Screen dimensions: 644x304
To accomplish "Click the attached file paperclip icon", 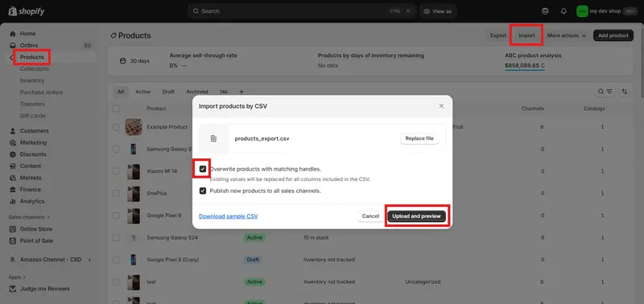I will [x=213, y=138].
